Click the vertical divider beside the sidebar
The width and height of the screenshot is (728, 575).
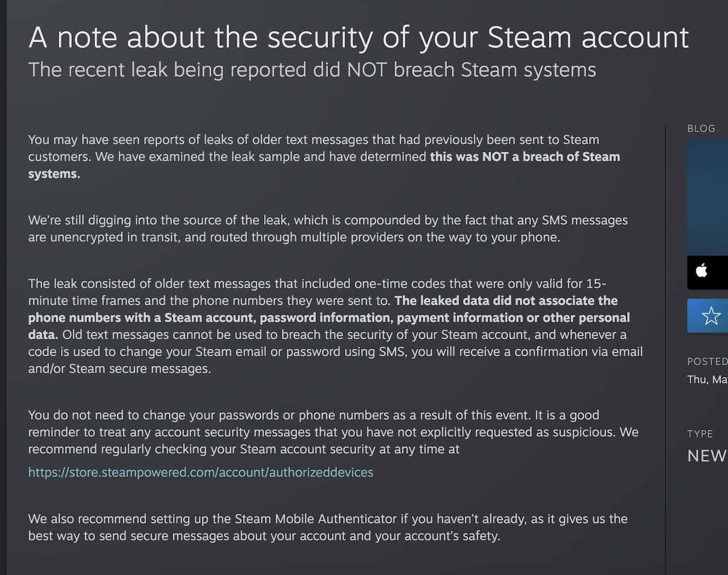(665, 349)
